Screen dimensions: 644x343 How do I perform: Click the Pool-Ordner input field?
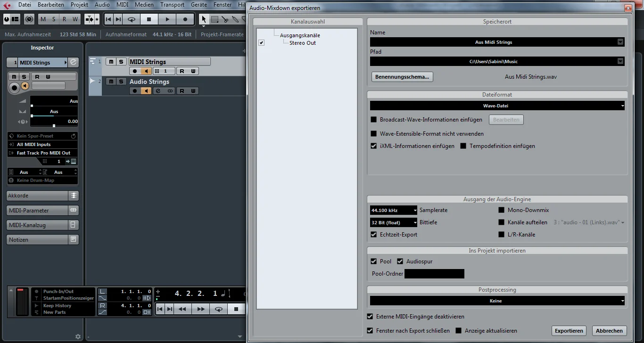click(434, 274)
